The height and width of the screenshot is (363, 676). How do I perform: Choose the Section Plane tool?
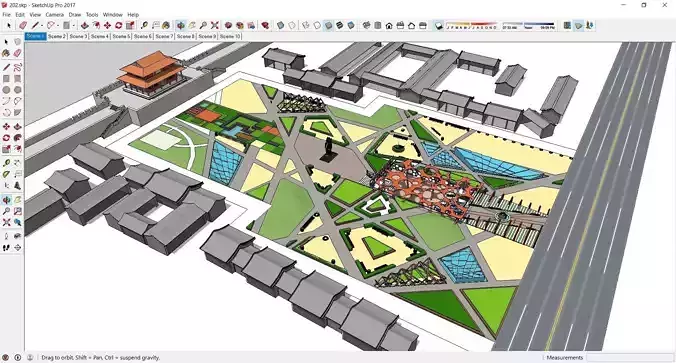17,247
